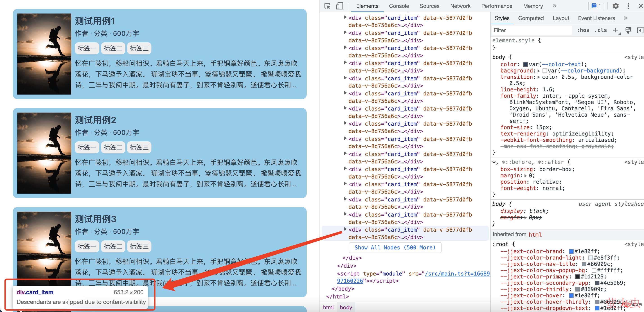
Task: Click the --jjext-color-brand color swatch
Action: 571,251
